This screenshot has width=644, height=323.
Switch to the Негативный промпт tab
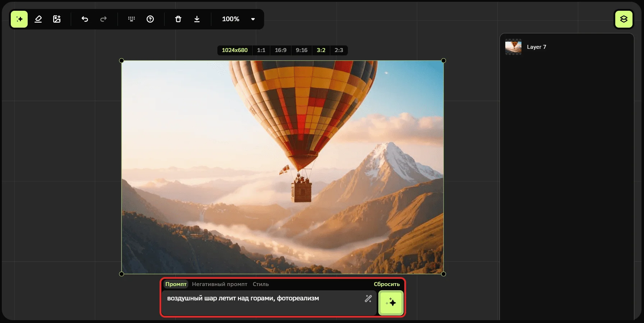point(220,284)
